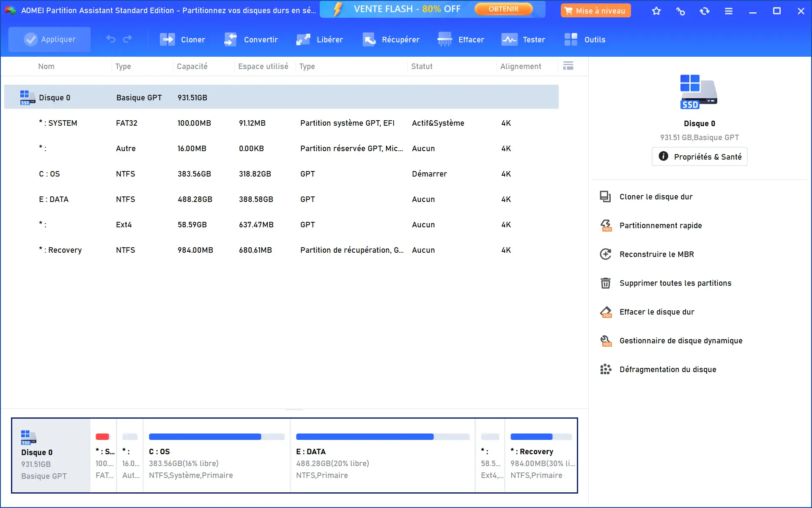
Task: Select the 58.5 Ext4 block in disk map
Action: pos(491,456)
